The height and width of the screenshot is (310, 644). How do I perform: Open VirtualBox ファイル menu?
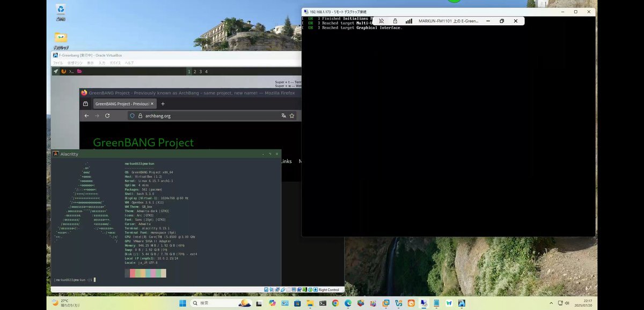(57, 63)
